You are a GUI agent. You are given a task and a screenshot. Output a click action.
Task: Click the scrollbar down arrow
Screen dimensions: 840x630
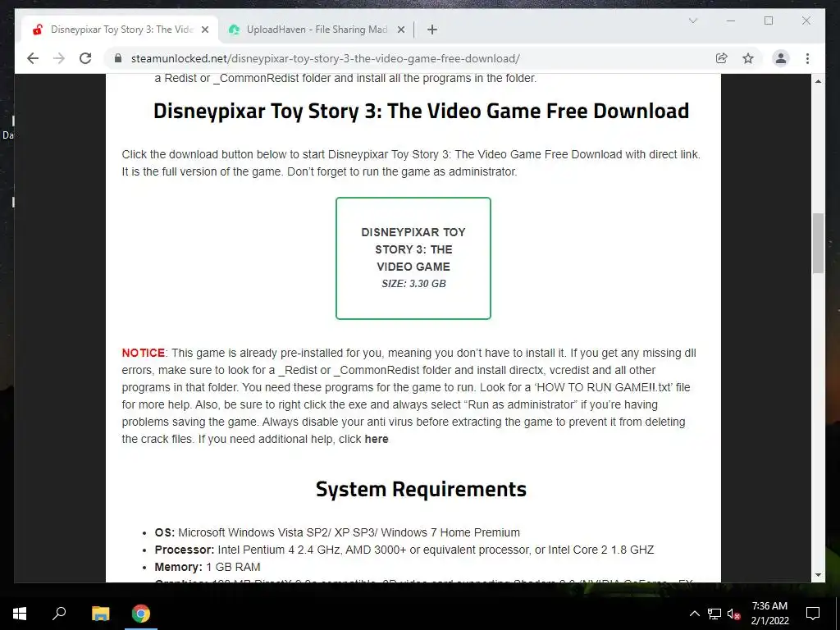[818, 575]
